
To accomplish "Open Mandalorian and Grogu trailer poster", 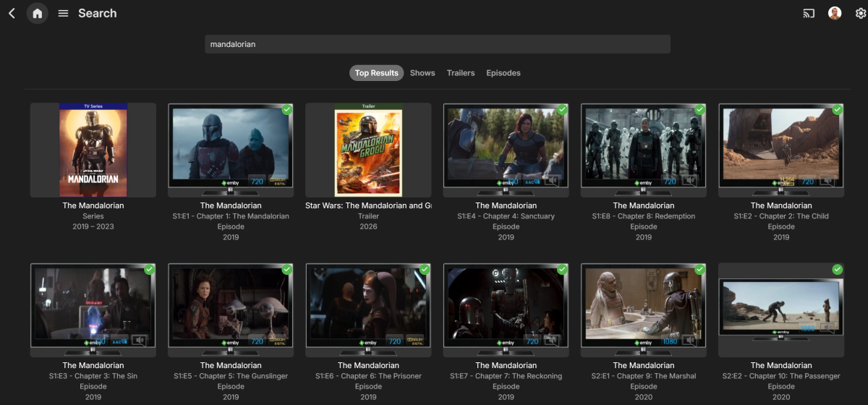I will click(368, 150).
